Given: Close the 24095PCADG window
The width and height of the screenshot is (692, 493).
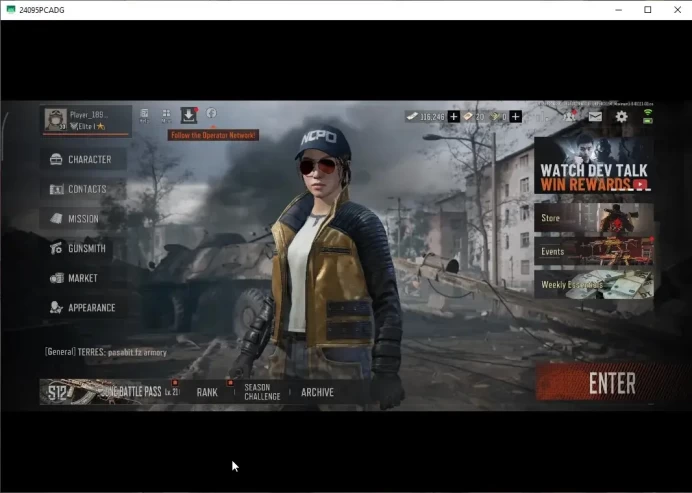Looking at the screenshot, I should click(x=677, y=10).
